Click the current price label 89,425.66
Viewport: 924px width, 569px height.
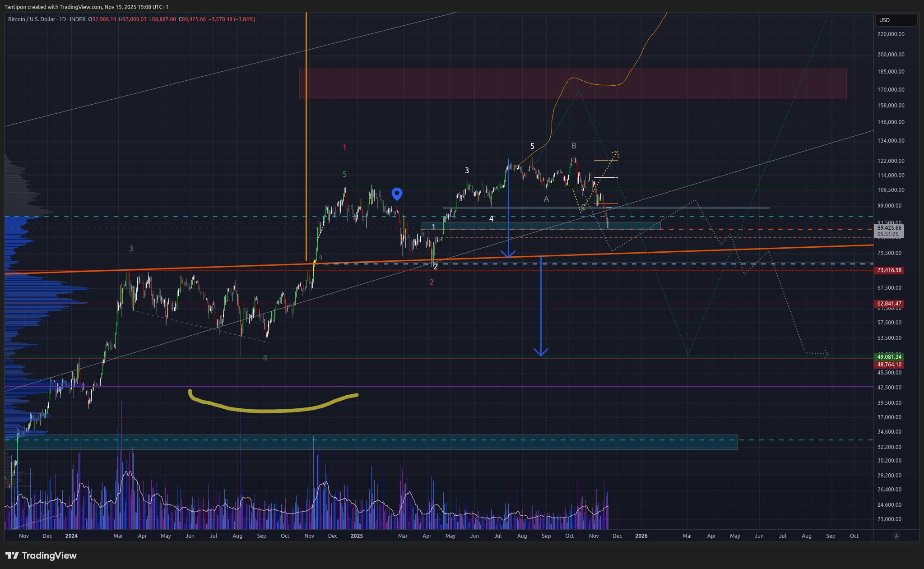[x=889, y=228]
